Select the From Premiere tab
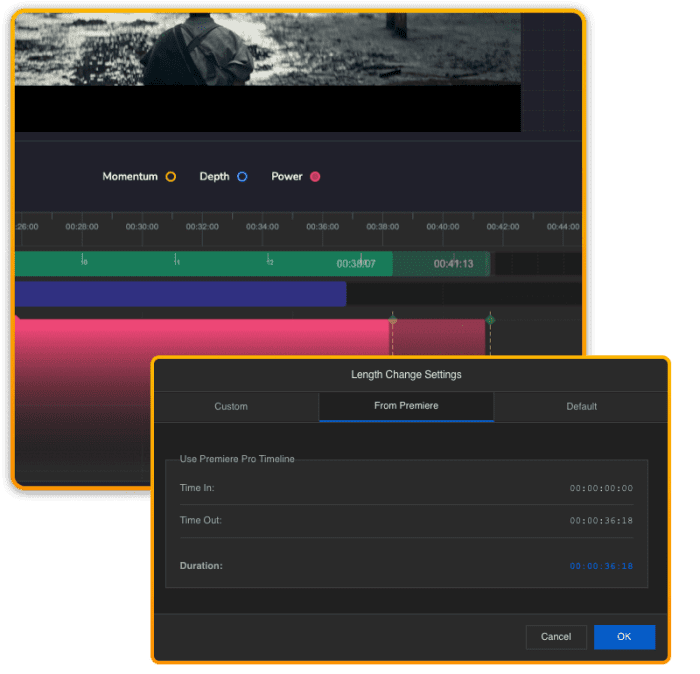700x674 pixels. (x=406, y=406)
